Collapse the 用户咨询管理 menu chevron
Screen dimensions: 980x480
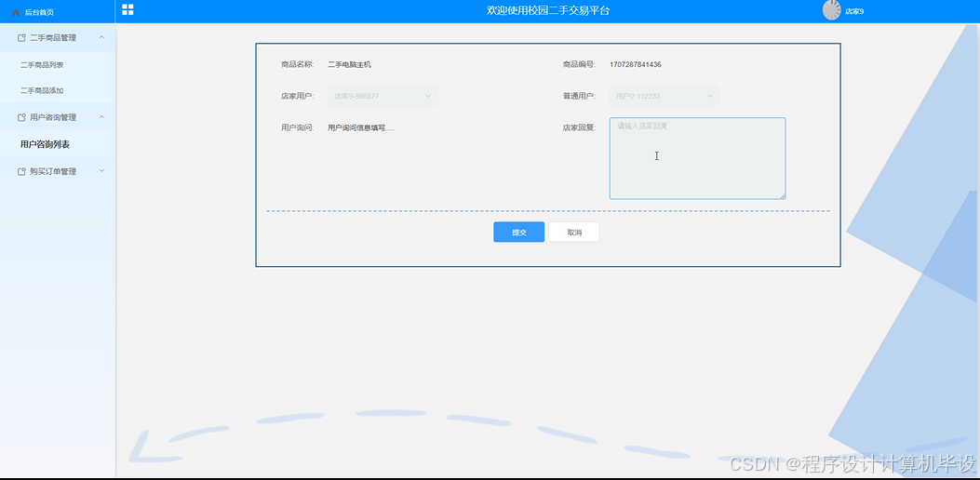tap(101, 117)
